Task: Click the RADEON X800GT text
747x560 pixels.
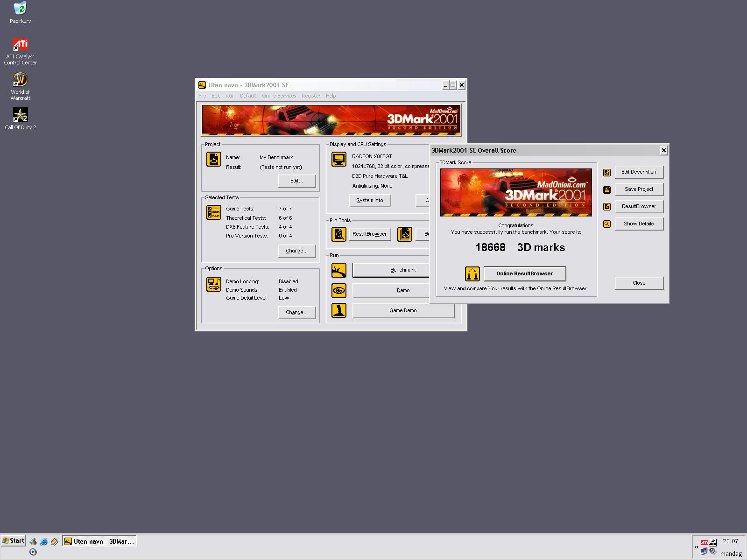Action: click(372, 157)
